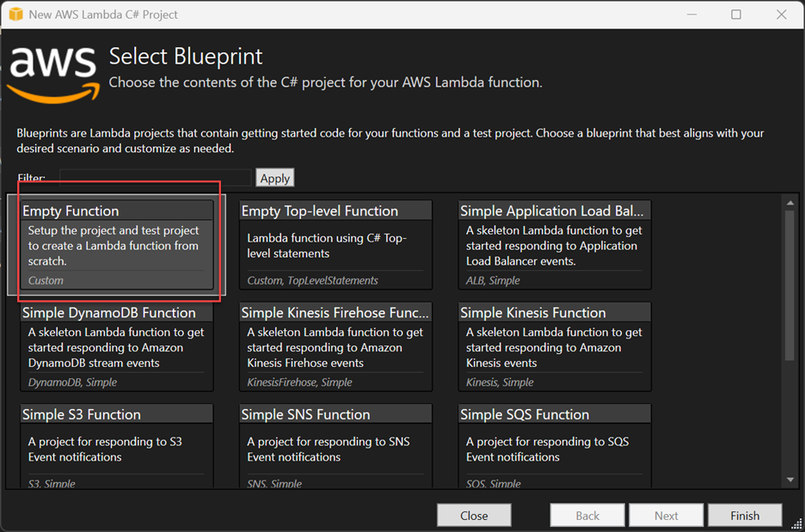This screenshot has width=805, height=532.
Task: Click the AWS icon in the title bar
Action: pyautogui.click(x=14, y=14)
